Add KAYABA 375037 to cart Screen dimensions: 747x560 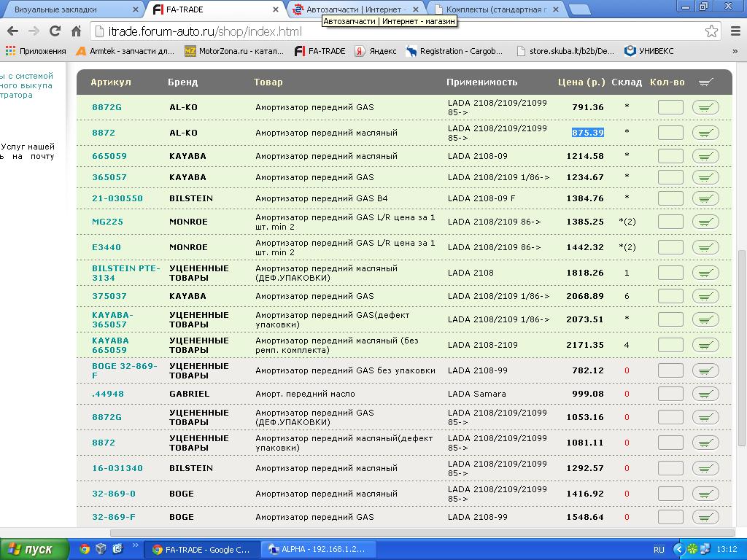[705, 296]
